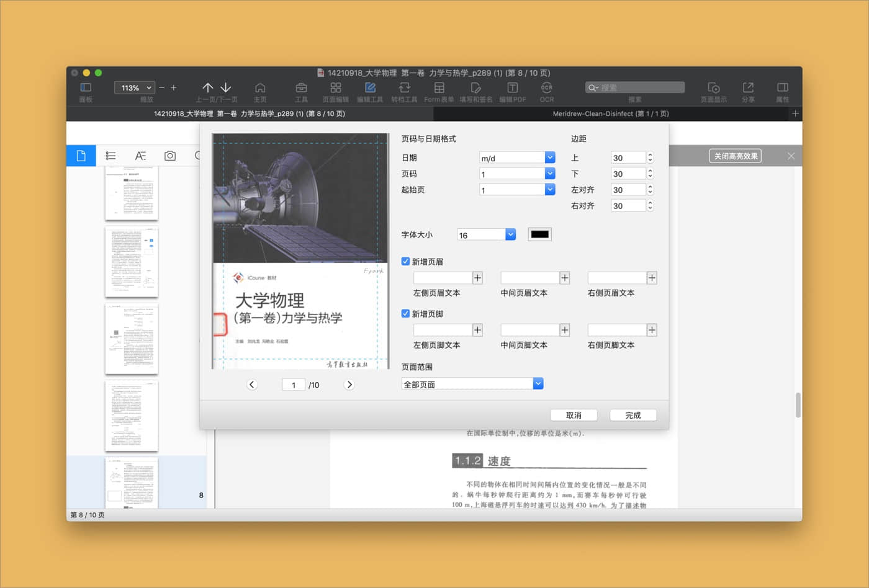The height and width of the screenshot is (588, 869).
Task: Open the Tools (工具) toolbox icon
Action: point(301,87)
